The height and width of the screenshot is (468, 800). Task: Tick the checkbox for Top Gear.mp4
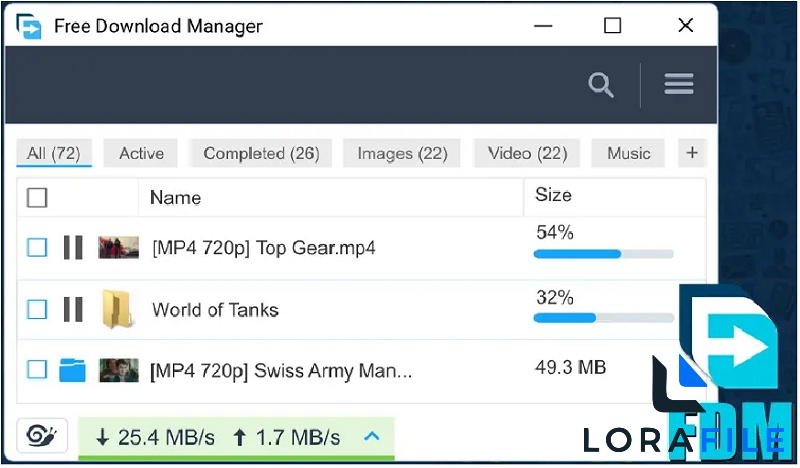tap(37, 248)
